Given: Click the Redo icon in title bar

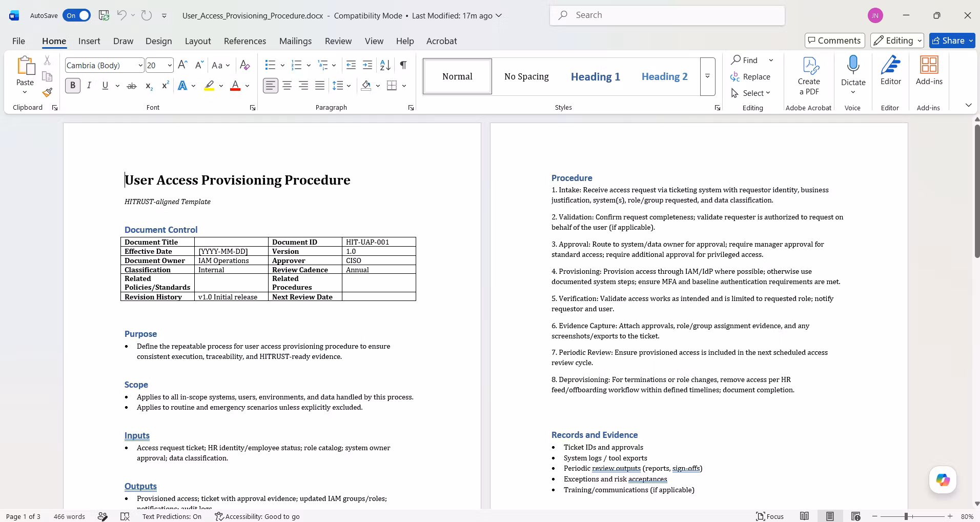Looking at the screenshot, I should 147,15.
